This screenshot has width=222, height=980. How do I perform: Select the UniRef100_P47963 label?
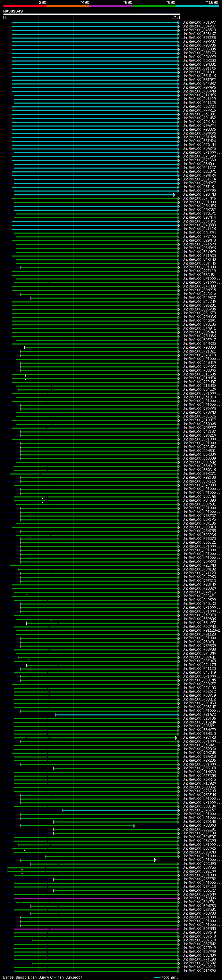tap(199, 577)
